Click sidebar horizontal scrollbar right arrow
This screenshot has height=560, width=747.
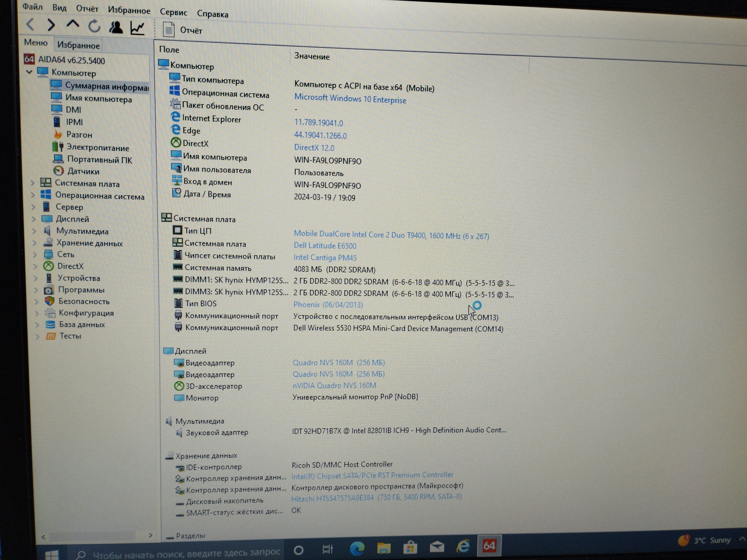coord(151,535)
